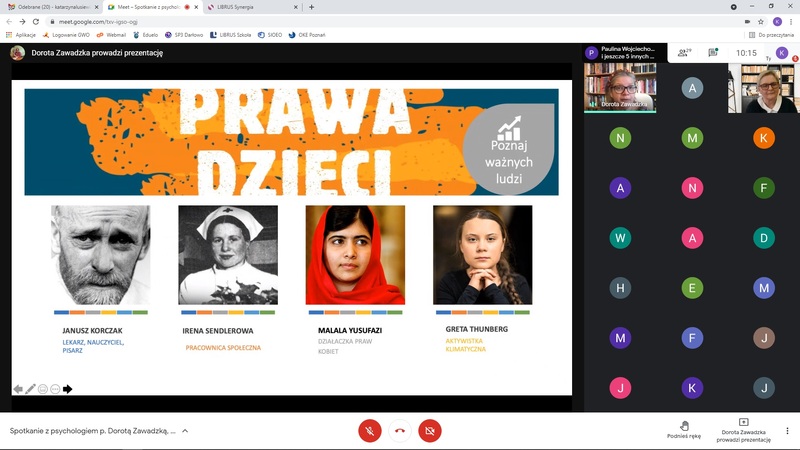This screenshot has width=800, height=450.
Task: Select the pen tool in presentation controls
Action: 30,389
